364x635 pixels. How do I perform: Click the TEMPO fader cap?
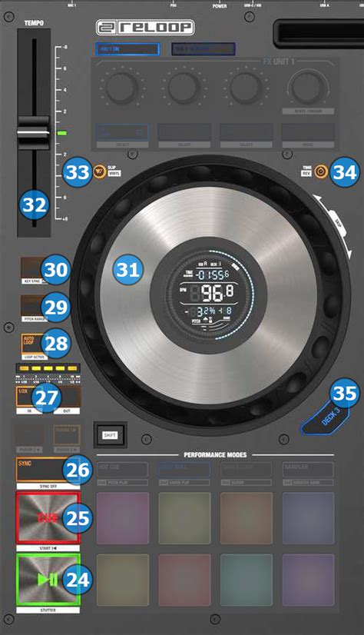pyautogui.click(x=33, y=132)
